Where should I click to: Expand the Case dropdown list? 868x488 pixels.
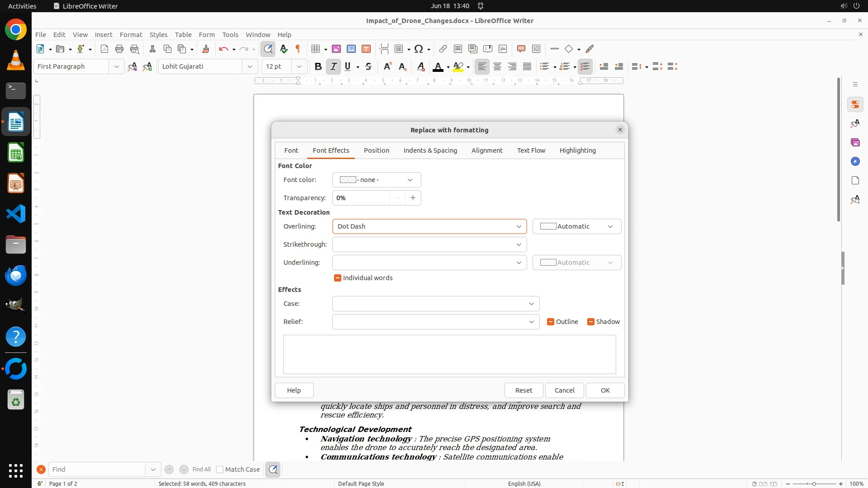436,304
